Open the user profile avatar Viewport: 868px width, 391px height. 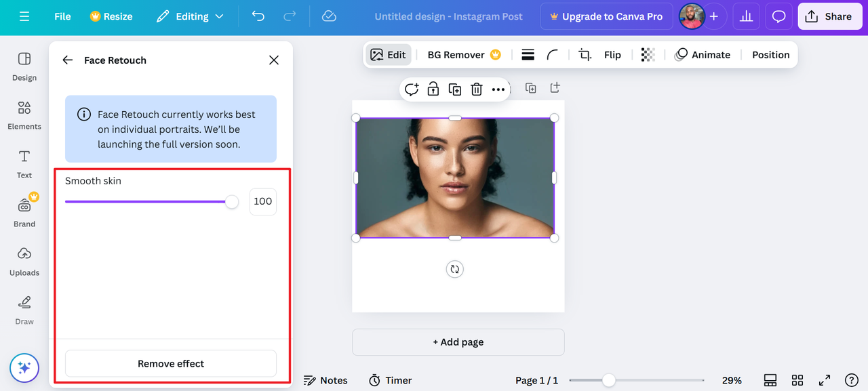tap(691, 16)
